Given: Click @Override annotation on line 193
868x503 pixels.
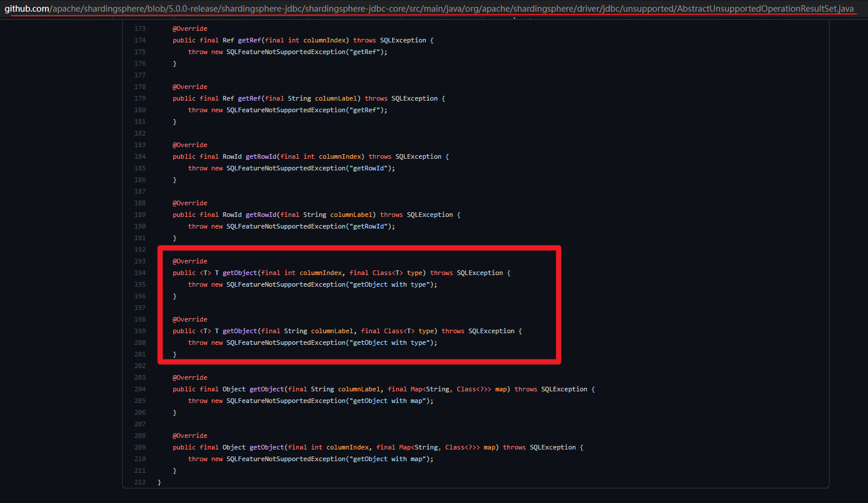Looking at the screenshot, I should pos(190,261).
